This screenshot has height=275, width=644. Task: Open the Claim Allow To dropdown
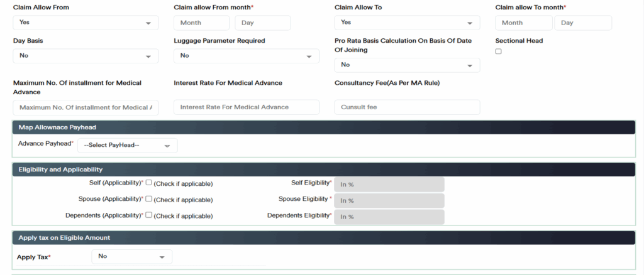click(407, 23)
